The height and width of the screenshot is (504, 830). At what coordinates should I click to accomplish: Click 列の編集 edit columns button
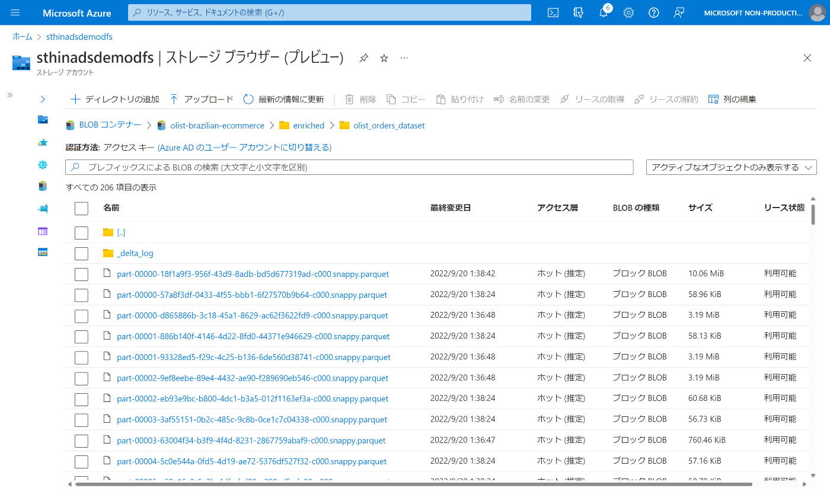pyautogui.click(x=732, y=100)
